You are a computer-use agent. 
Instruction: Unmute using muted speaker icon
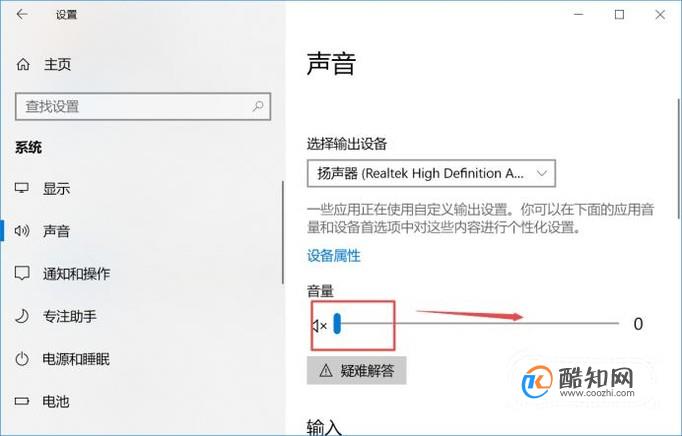pyautogui.click(x=320, y=325)
